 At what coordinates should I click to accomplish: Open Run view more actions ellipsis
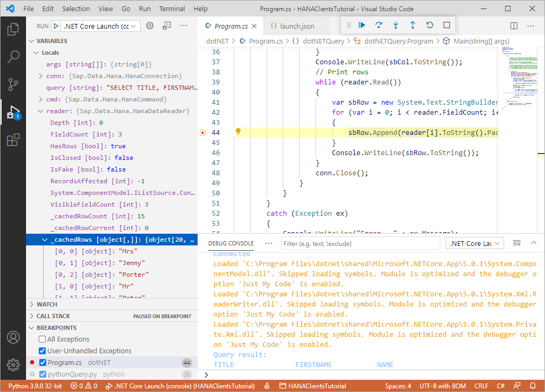tap(184, 25)
